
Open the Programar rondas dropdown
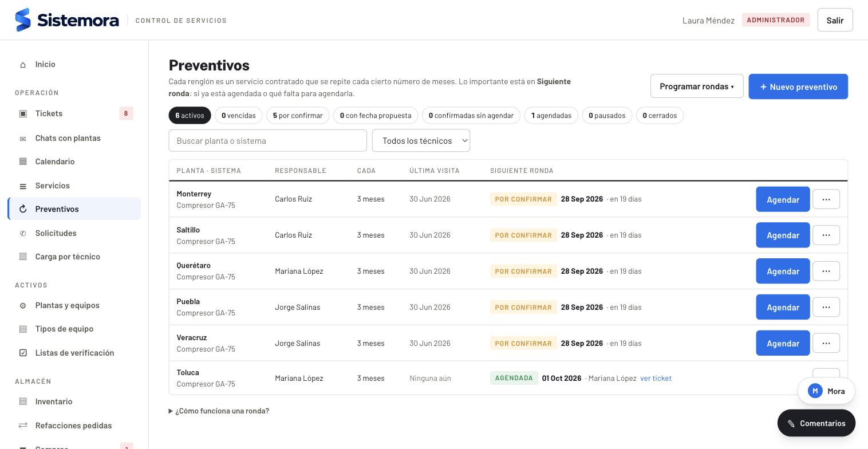(697, 86)
